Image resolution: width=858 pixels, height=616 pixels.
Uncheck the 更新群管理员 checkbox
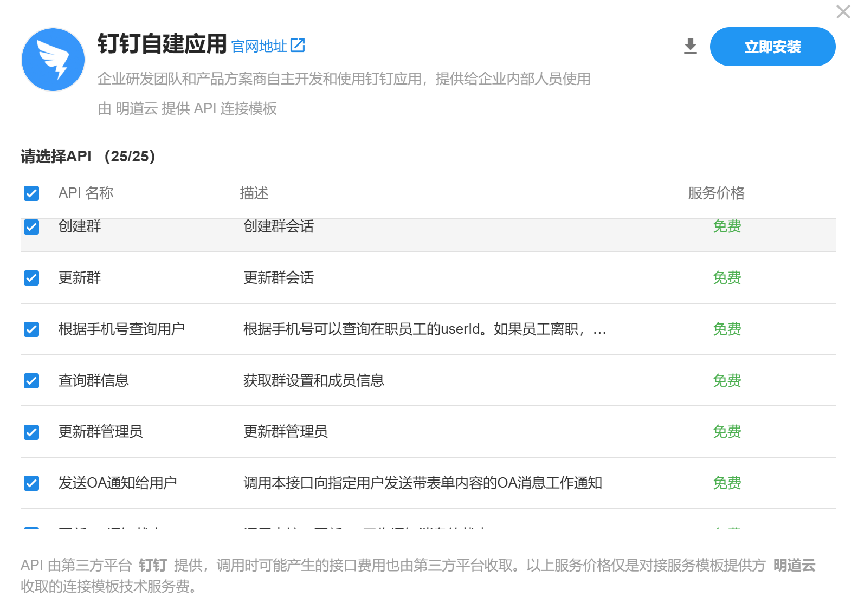(x=31, y=432)
